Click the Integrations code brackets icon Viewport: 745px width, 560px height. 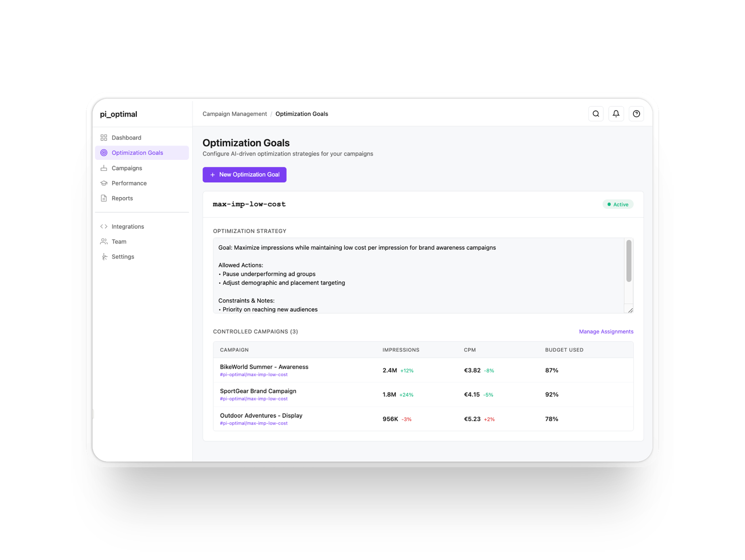point(104,227)
